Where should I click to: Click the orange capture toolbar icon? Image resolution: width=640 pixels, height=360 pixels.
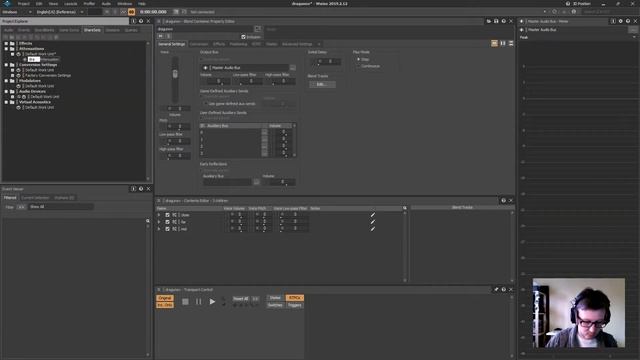click(131, 12)
